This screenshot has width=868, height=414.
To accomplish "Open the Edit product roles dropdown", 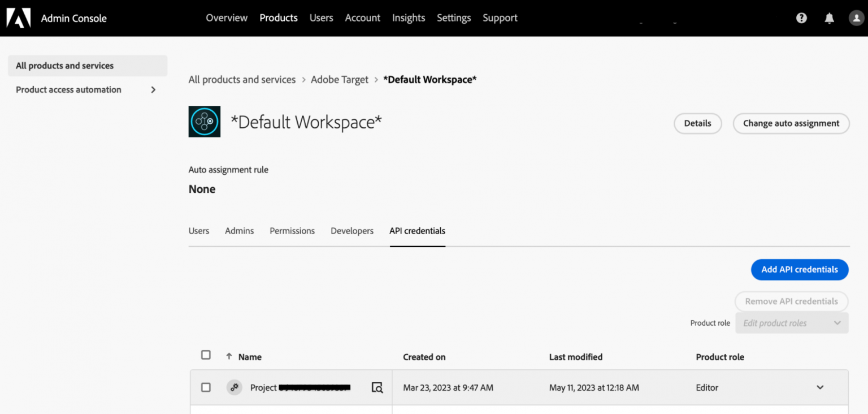I will (792, 322).
